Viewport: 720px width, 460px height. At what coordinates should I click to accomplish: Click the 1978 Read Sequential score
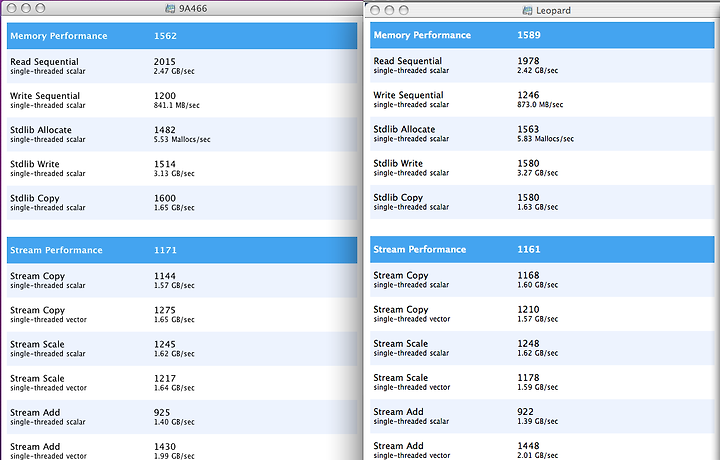[529, 61]
